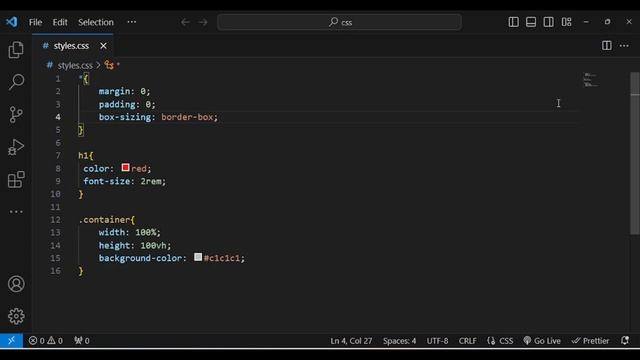Go forward with the right arrow
Image resolution: width=640 pixels, height=360 pixels.
[203, 22]
